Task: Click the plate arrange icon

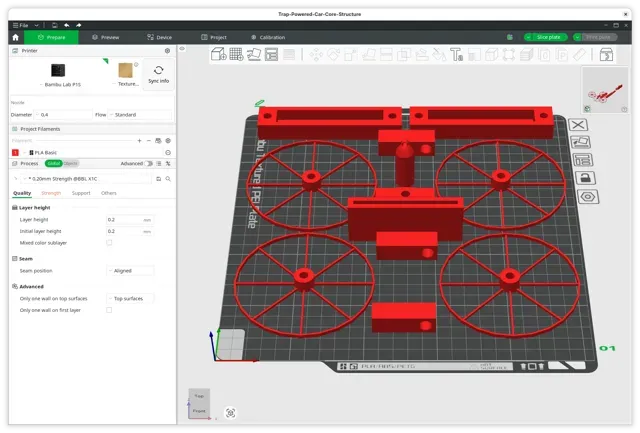Action: pos(582,160)
